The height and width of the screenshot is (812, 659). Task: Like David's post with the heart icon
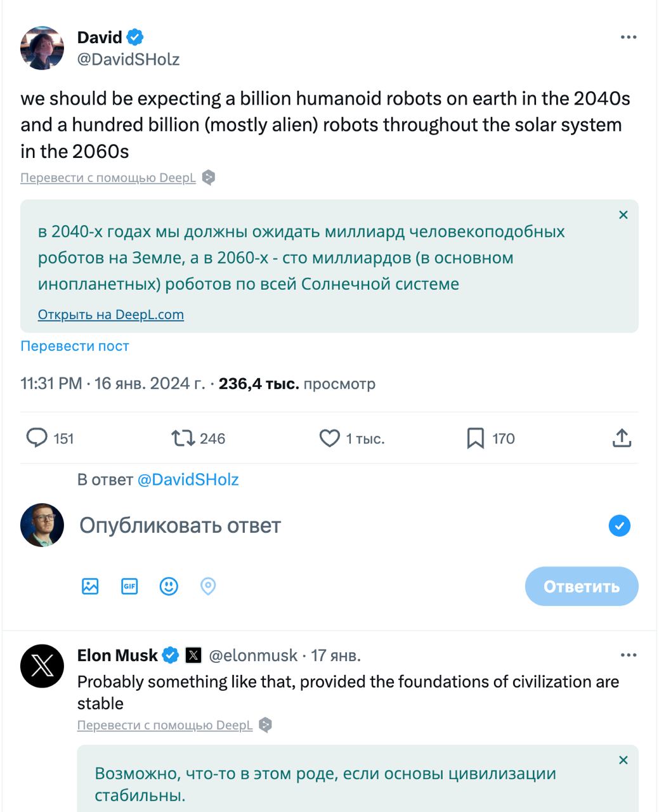[330, 438]
